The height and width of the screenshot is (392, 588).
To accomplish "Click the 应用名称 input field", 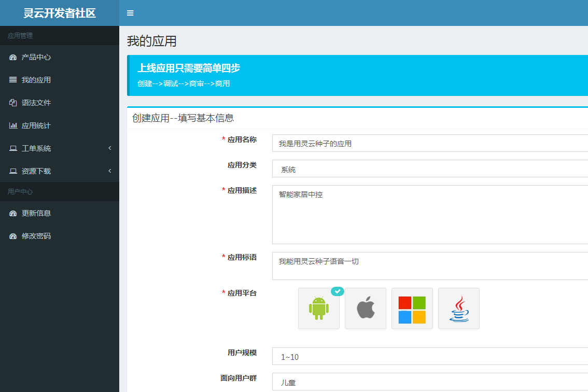I will click(430, 143).
